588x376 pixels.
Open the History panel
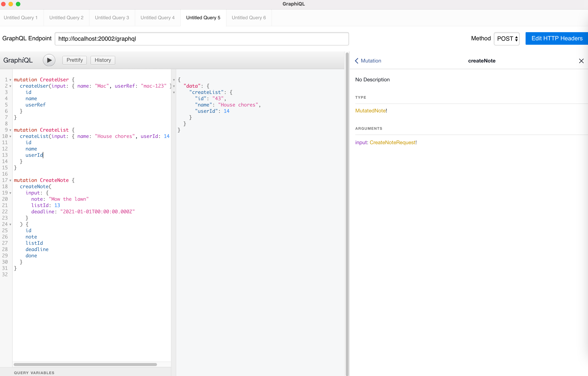pos(102,60)
